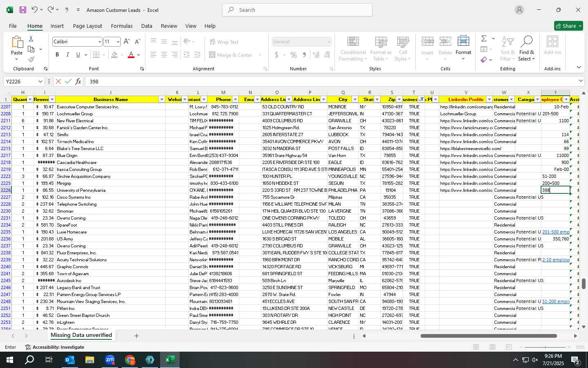Open the Phone column filter dropdown
Image resolution: width=588 pixels, height=368 pixels.
click(x=235, y=99)
